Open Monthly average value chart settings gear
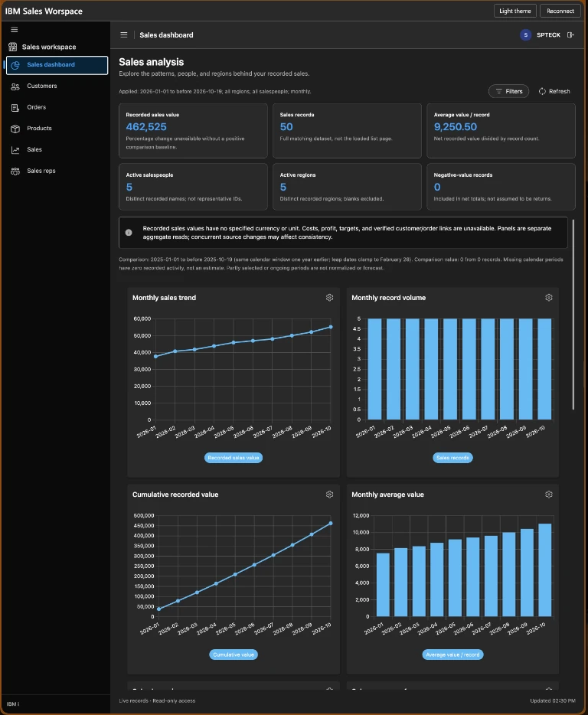Image resolution: width=588 pixels, height=715 pixels. pos(549,495)
